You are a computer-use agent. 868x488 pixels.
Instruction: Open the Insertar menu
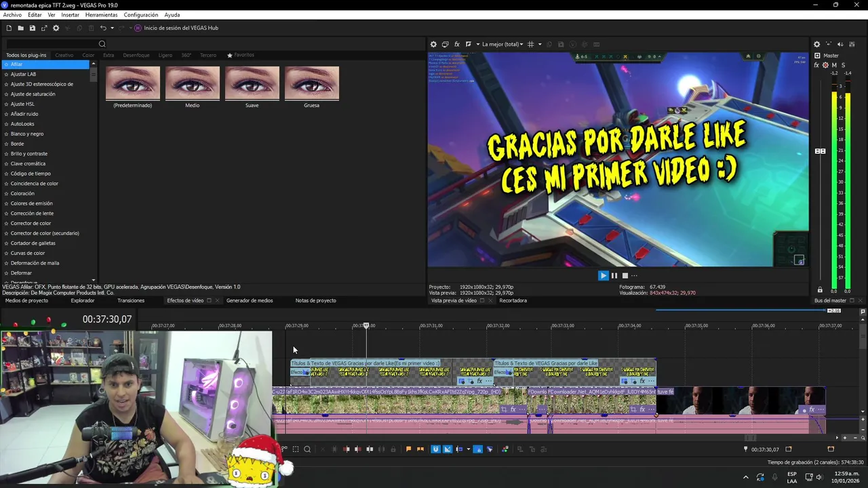point(70,15)
